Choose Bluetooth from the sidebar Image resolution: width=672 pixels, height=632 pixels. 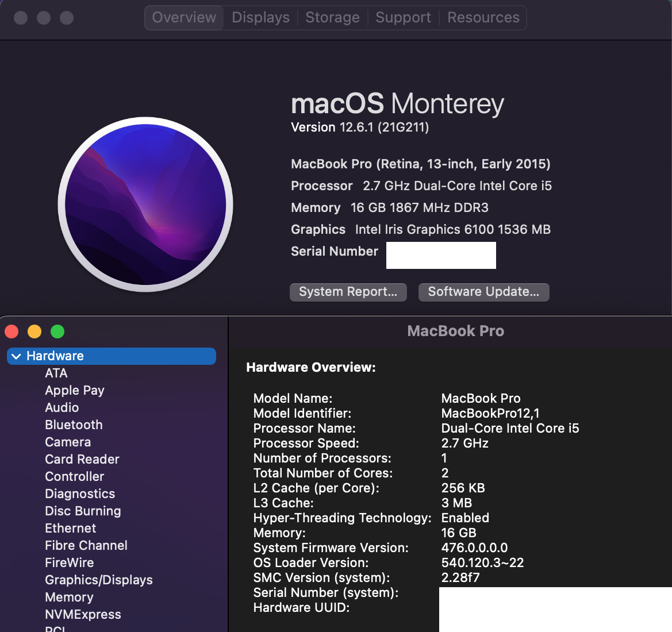[x=74, y=425]
